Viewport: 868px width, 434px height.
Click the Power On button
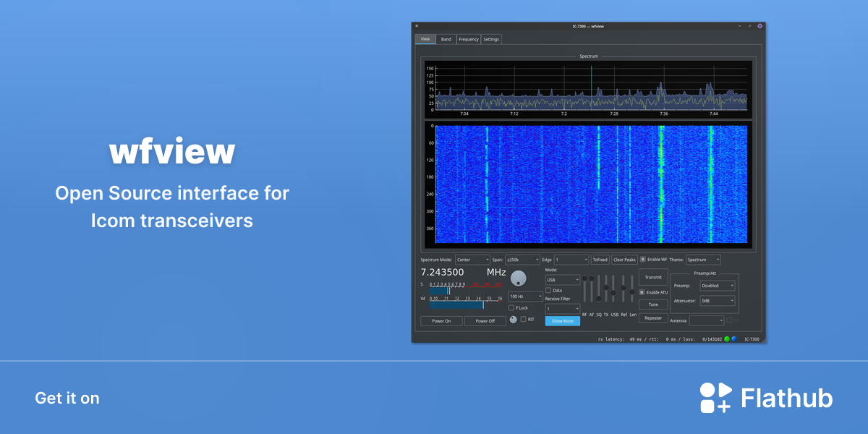(442, 321)
